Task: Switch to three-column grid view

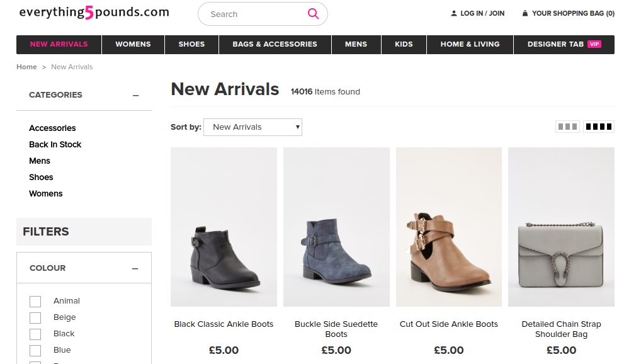Action: tap(567, 127)
